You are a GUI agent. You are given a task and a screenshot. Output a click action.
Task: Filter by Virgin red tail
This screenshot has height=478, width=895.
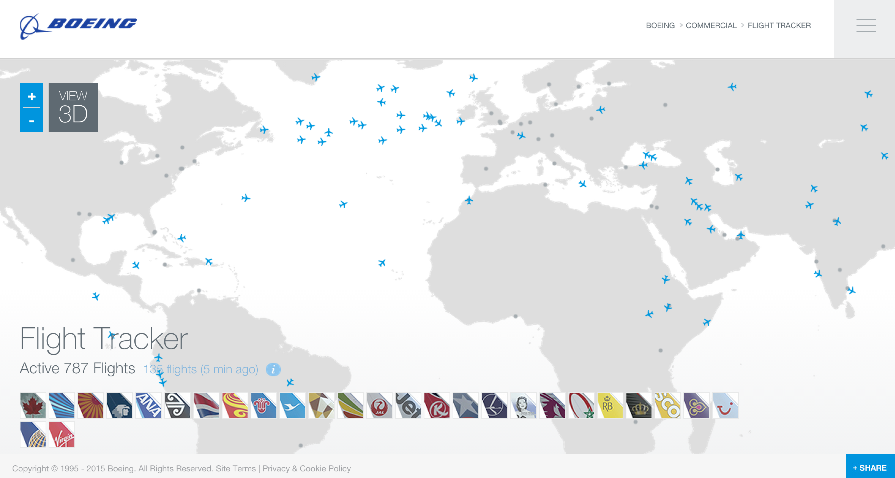pyautogui.click(x=62, y=434)
